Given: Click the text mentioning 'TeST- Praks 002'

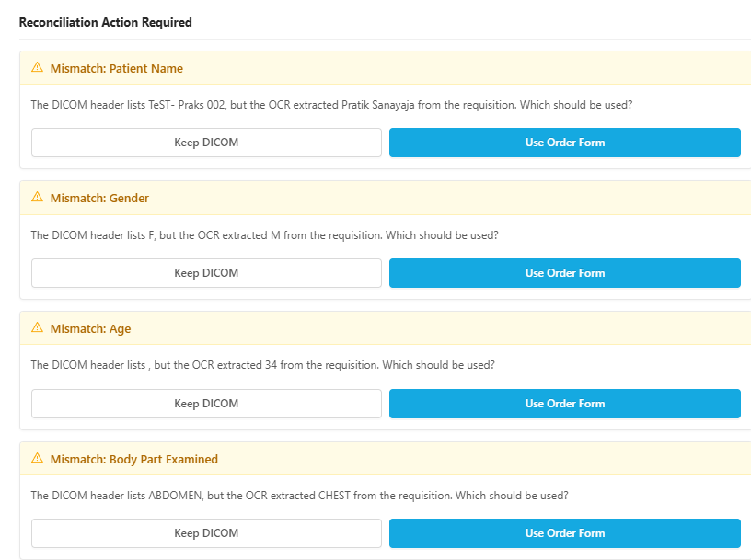Looking at the screenshot, I should click(x=331, y=105).
